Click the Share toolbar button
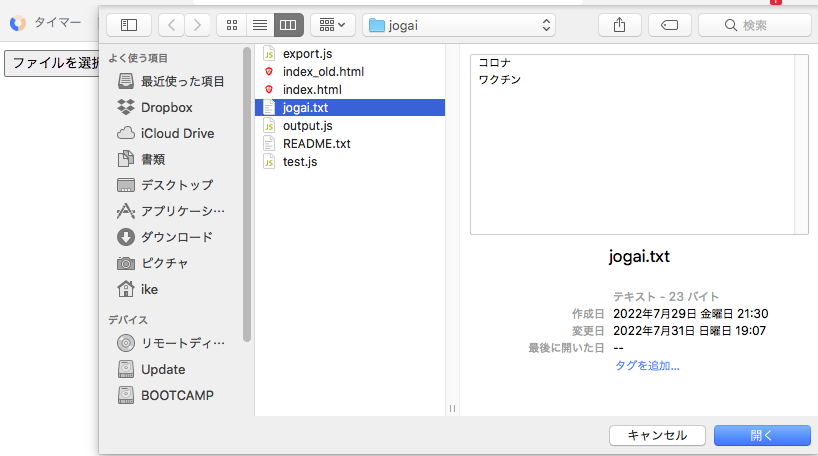The height and width of the screenshot is (456, 818). pos(619,25)
